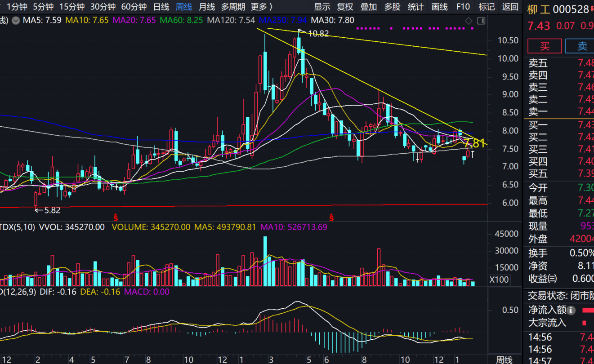The height and width of the screenshot is (364, 594).
Task: Switch to the 60分钟 period
Action: 134,7
